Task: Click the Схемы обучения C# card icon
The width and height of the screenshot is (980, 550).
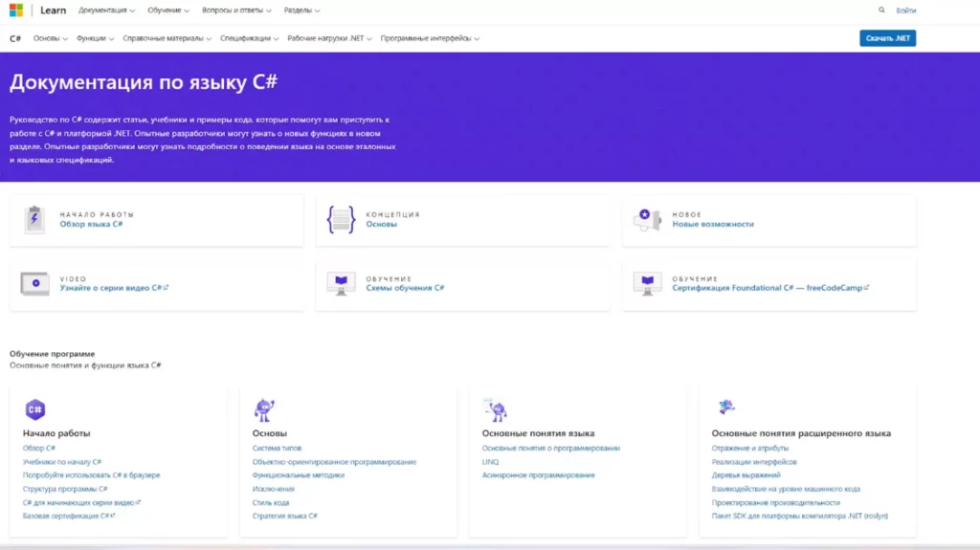Action: tap(341, 283)
